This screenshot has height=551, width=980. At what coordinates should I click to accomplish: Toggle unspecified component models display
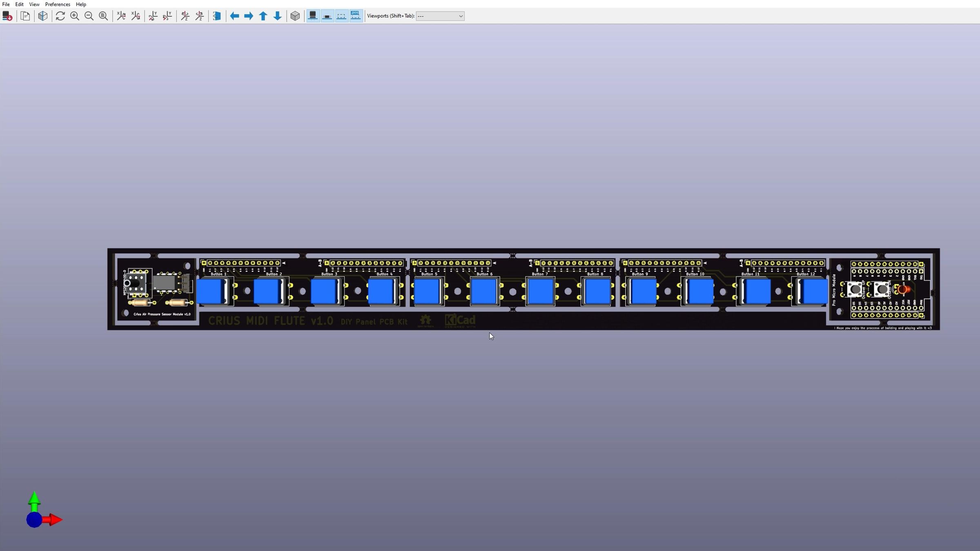(341, 16)
